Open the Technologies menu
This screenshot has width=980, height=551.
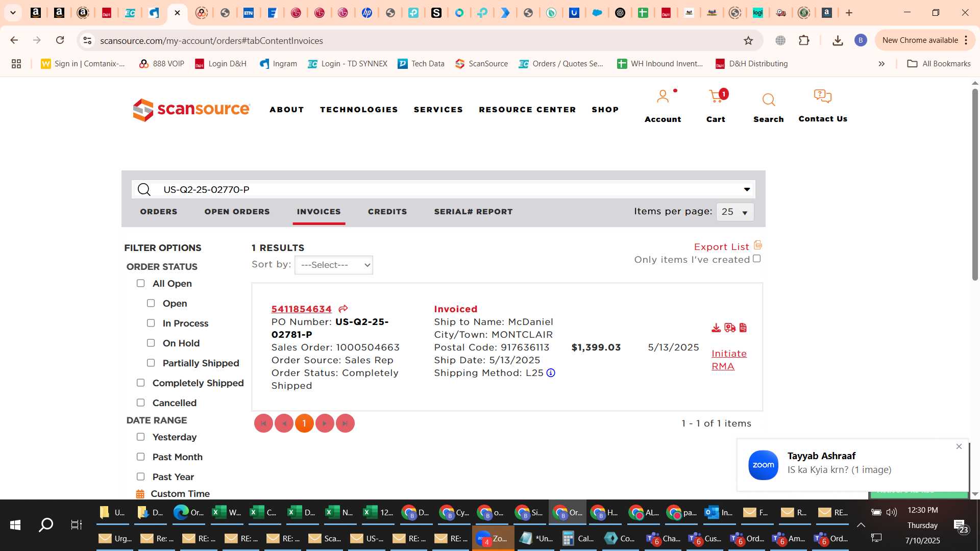pyautogui.click(x=359, y=110)
